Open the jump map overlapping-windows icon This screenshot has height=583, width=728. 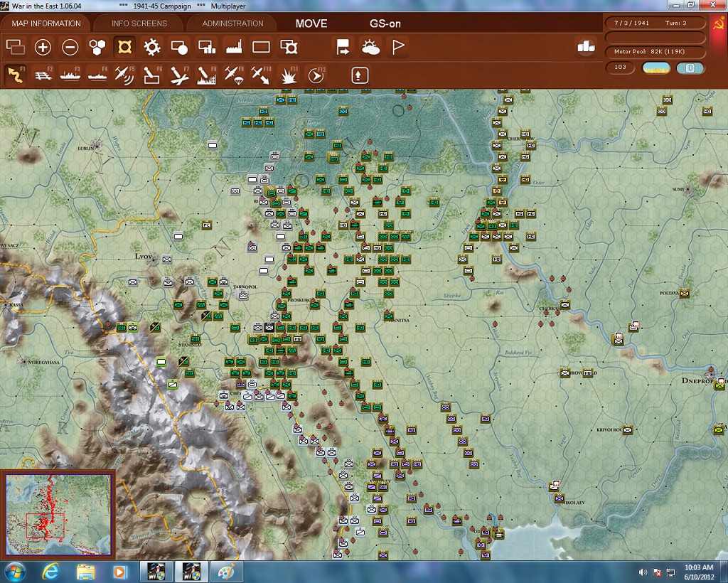tap(16, 47)
